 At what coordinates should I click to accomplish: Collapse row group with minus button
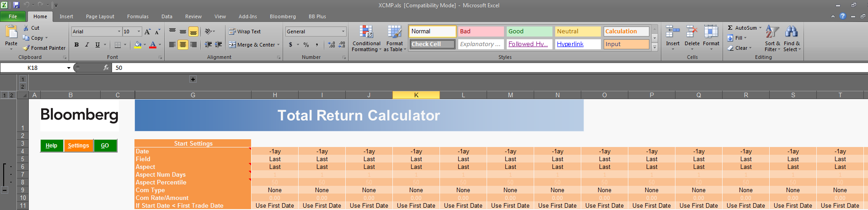4,190
